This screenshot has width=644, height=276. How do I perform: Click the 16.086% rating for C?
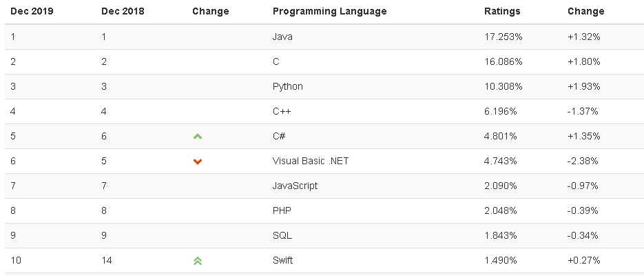coord(503,61)
